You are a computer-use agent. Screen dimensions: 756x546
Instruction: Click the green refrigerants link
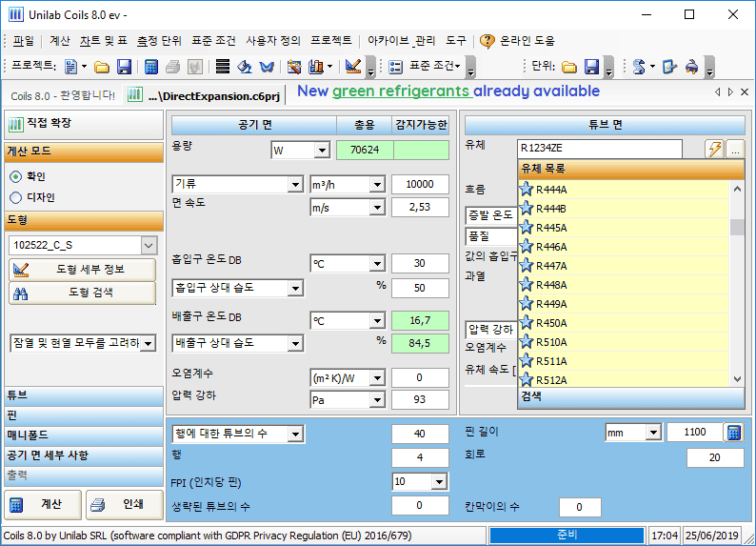pyautogui.click(x=401, y=91)
